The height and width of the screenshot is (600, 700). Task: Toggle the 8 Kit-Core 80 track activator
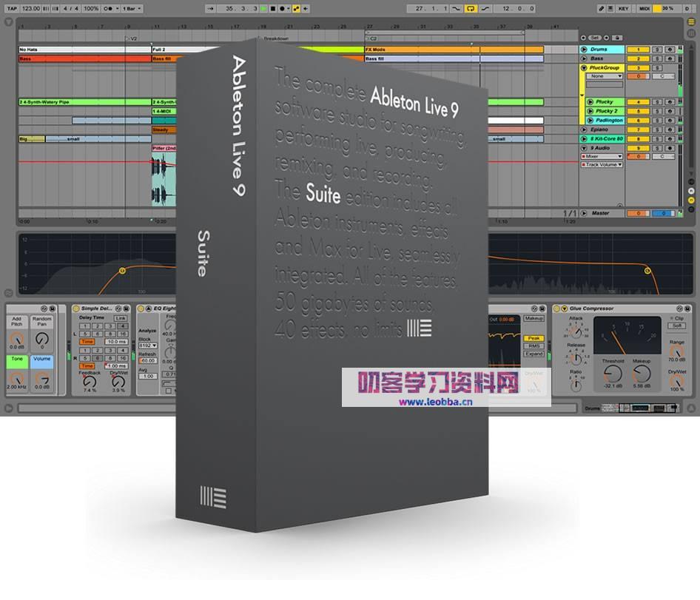tap(638, 139)
